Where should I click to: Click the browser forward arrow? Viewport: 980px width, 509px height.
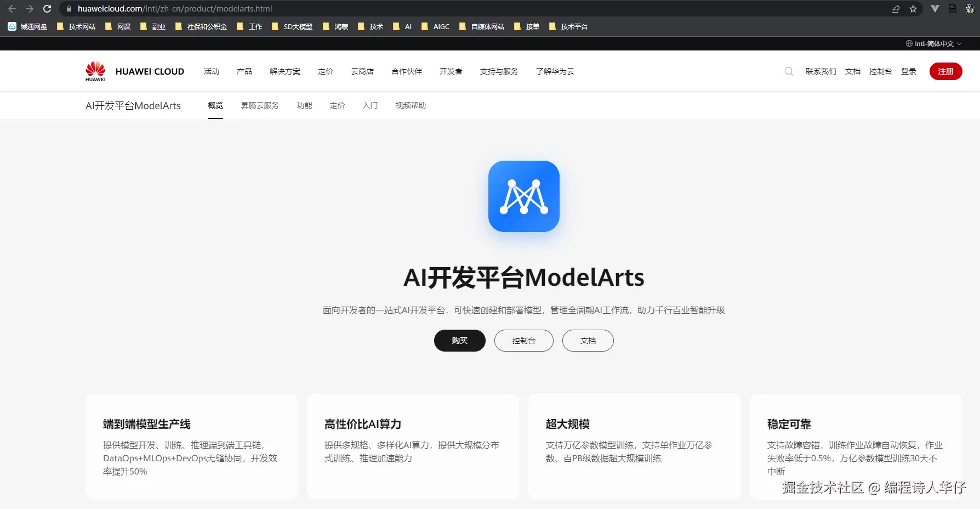30,9
